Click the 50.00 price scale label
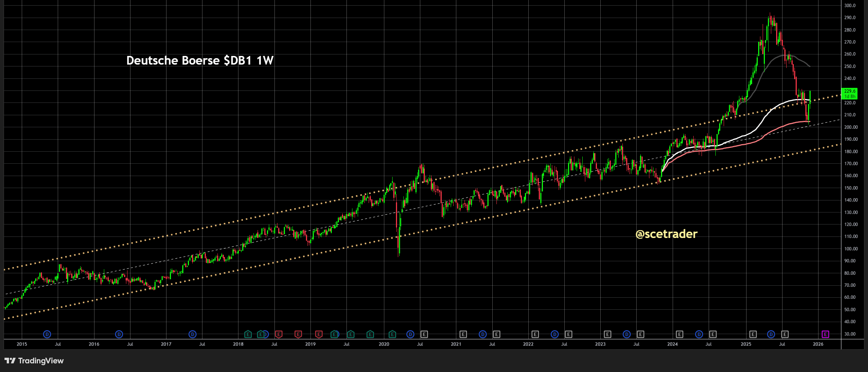 850,310
